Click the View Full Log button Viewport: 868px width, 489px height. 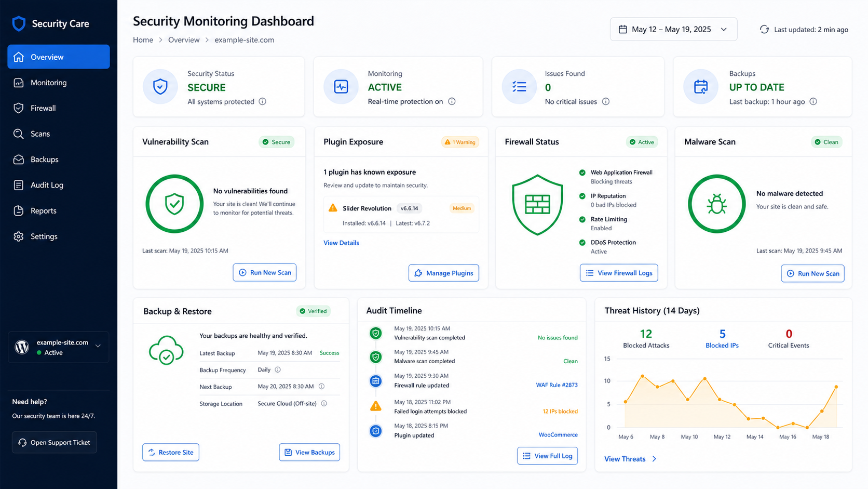point(547,456)
